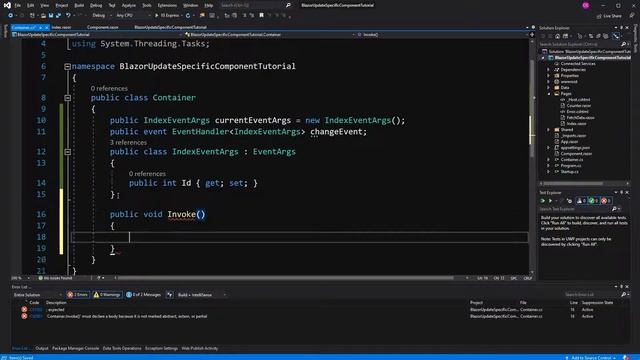Click the search magnifier icon in title bar
This screenshot has width=640, height=360.
288,5
